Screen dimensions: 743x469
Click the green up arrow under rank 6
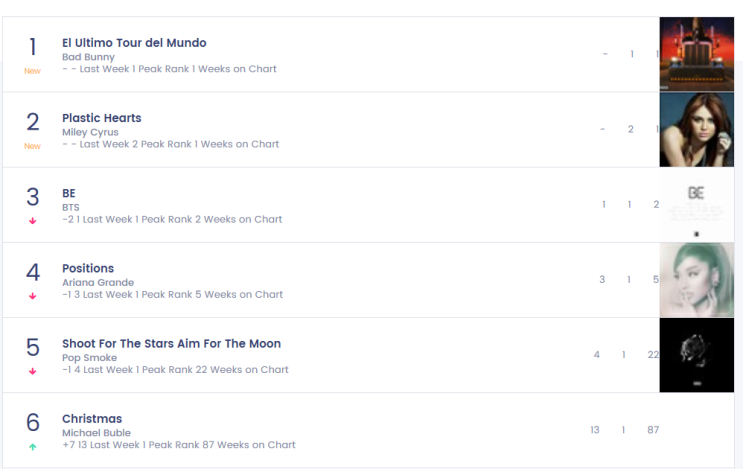[x=33, y=447]
